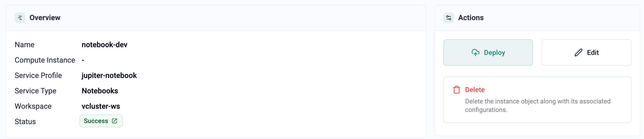Click the vcluster-ws workspace value
Screen dimensions: 644x139
(x=101, y=106)
